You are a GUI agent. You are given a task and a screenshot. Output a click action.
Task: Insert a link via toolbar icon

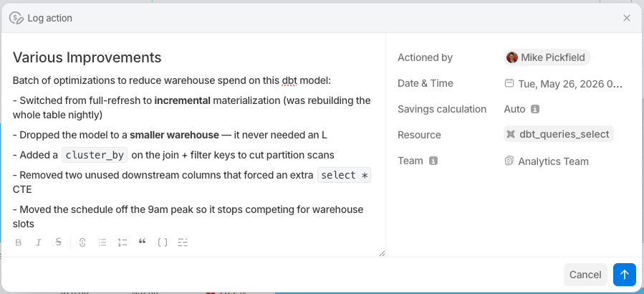coord(82,242)
